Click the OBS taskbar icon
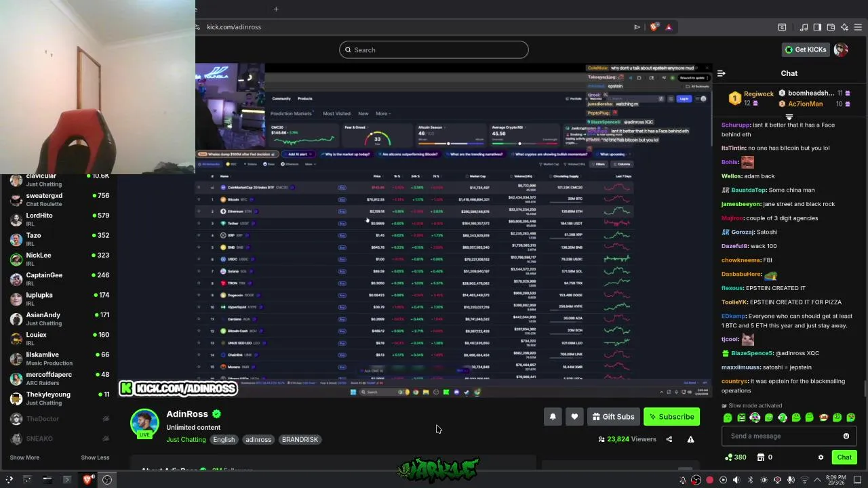Viewport: 868px width, 488px height. tap(107, 480)
